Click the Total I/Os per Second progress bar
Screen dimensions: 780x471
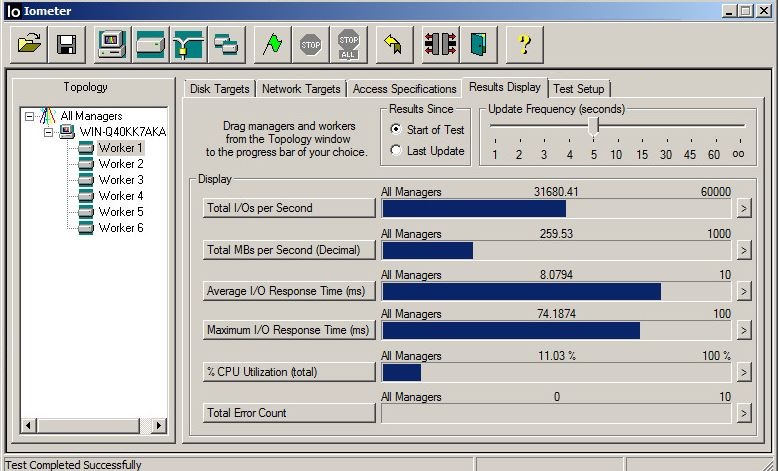[x=556, y=208]
